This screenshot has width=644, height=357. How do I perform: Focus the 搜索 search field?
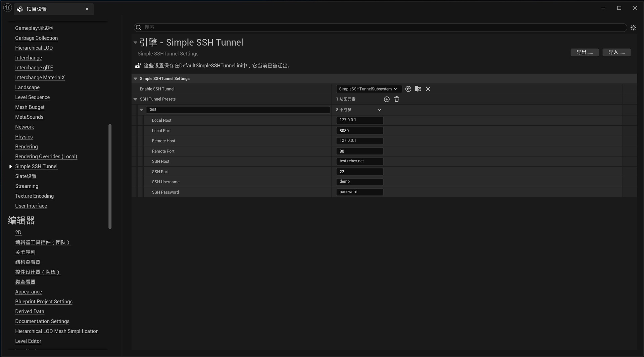[x=380, y=27]
